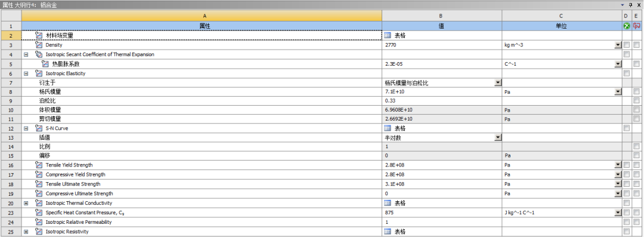Toggle column D checkbox for Density
This screenshot has width=644, height=237.
pos(626,45)
